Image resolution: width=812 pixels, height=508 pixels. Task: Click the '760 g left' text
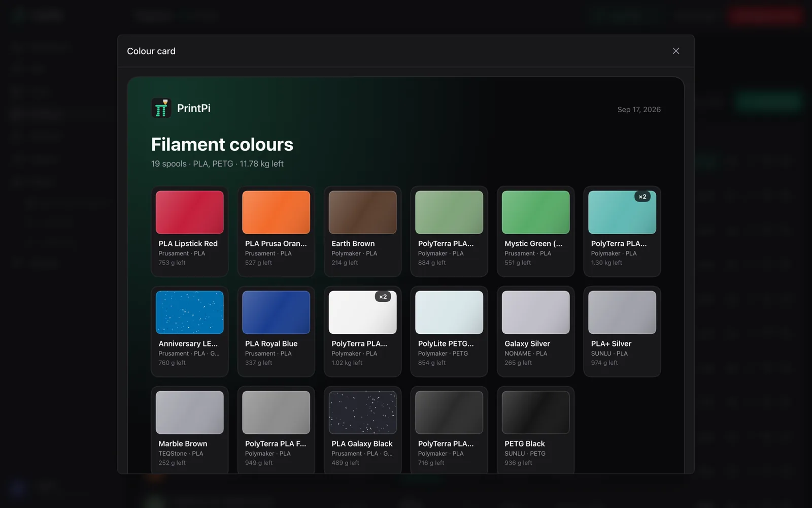click(x=172, y=363)
